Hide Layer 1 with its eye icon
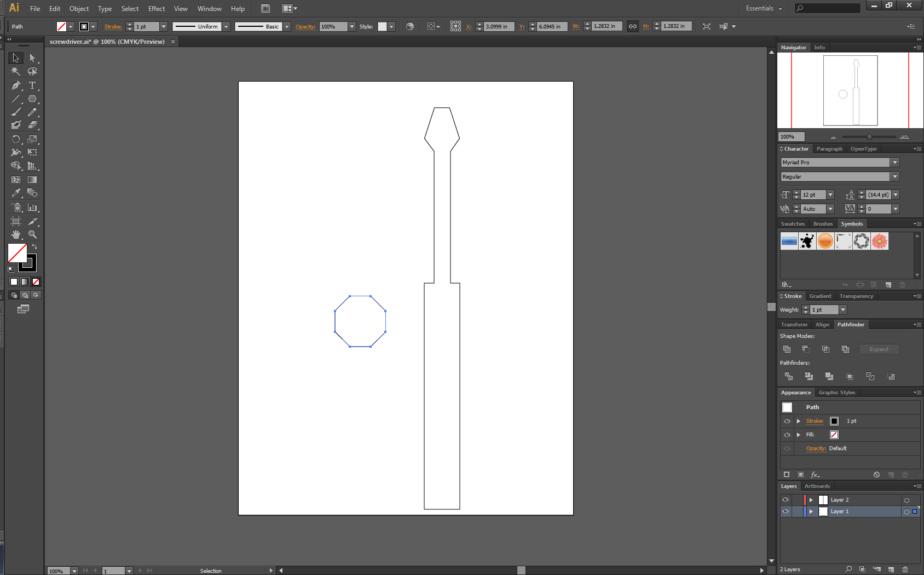The image size is (924, 575). pos(786,511)
